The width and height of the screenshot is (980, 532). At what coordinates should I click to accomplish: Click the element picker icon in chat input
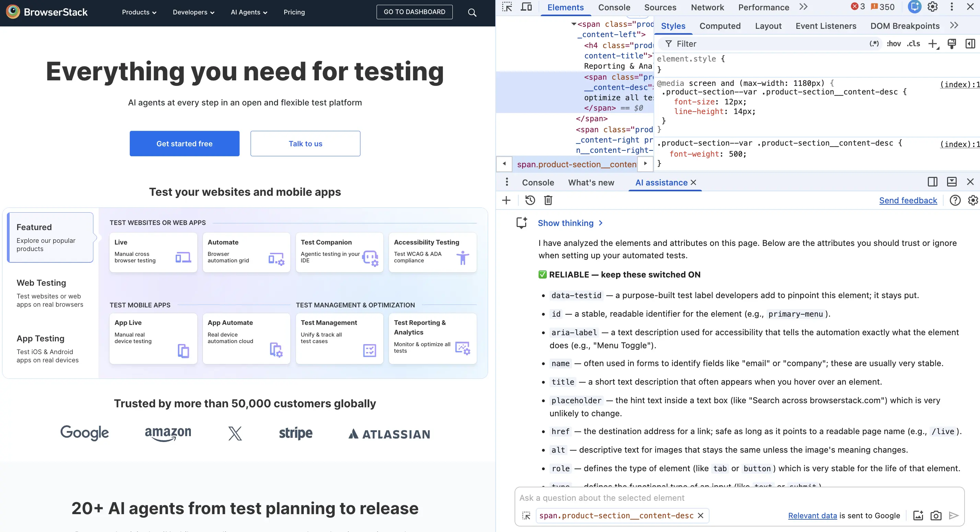click(x=527, y=516)
